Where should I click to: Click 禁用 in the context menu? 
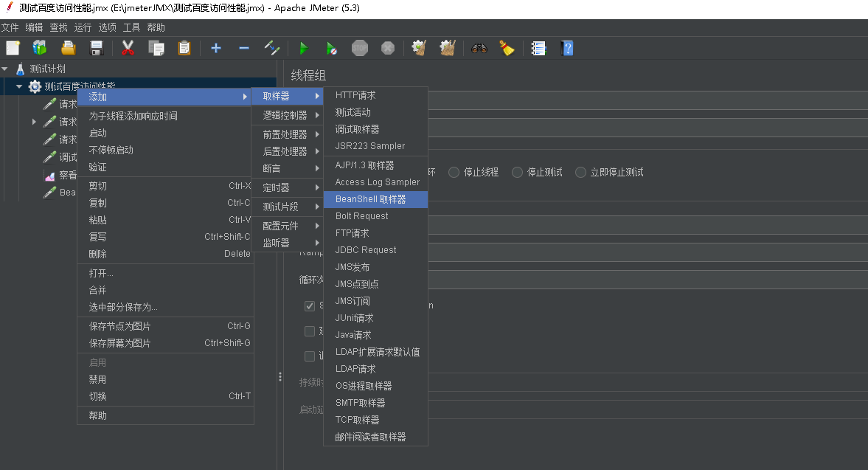click(165, 380)
